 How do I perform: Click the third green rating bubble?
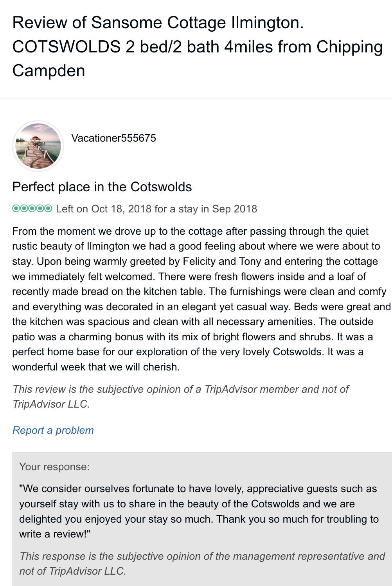click(x=32, y=208)
